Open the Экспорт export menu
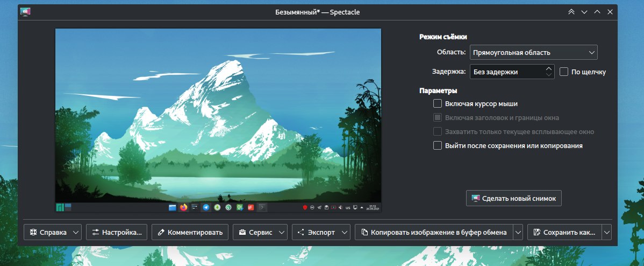Screen dimensions: 644x266 (321, 232)
